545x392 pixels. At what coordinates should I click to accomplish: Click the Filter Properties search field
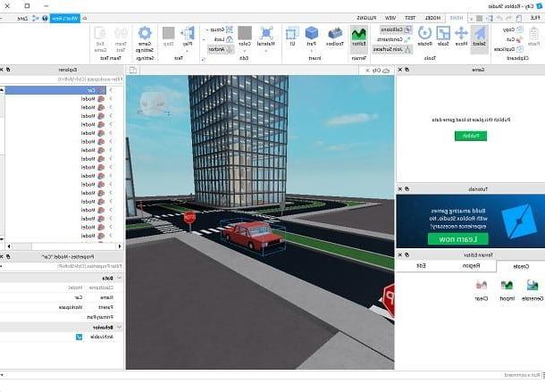pos(62,266)
